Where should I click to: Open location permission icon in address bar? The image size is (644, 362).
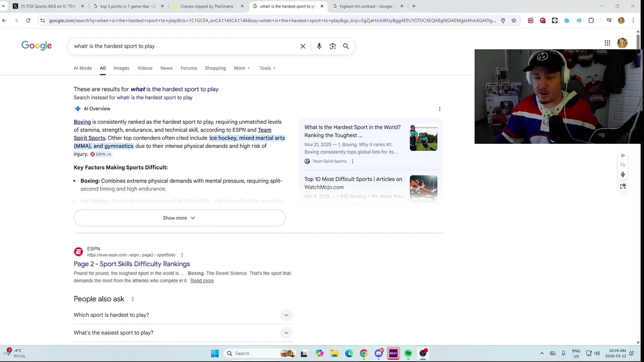[503, 21]
